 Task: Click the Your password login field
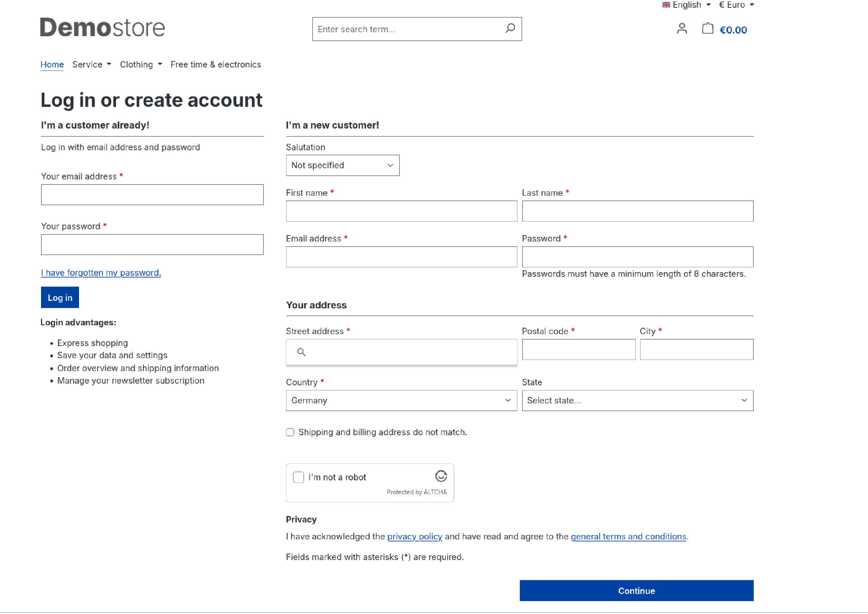click(x=152, y=244)
